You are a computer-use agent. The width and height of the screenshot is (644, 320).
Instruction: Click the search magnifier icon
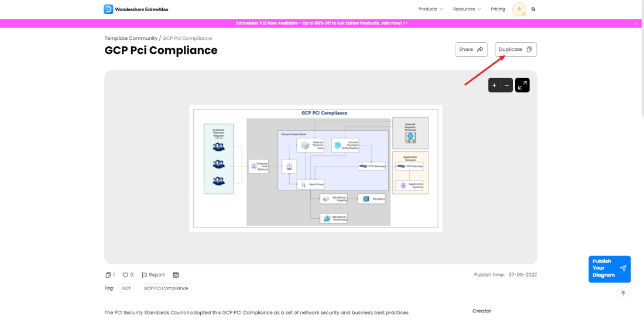coord(533,9)
